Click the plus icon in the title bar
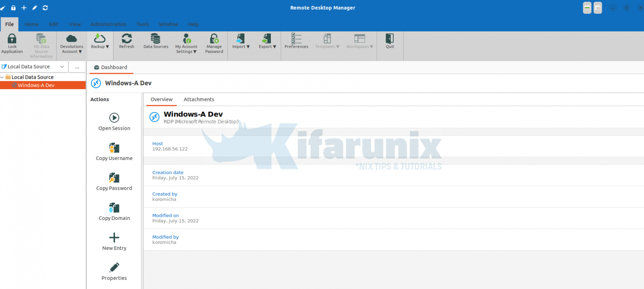This screenshot has height=289, width=644. click(23, 7)
